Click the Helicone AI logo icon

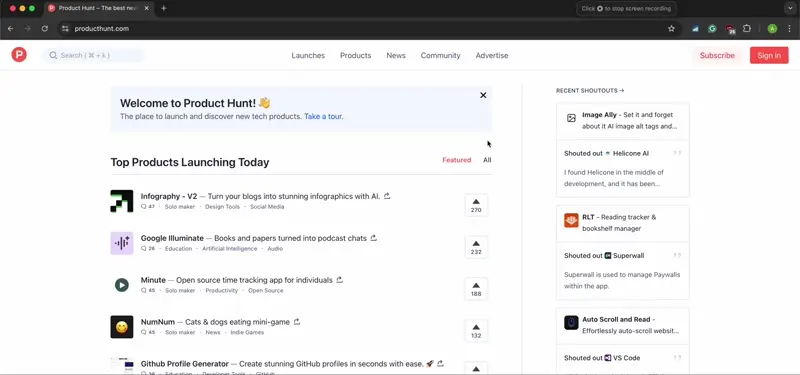pyautogui.click(x=608, y=154)
